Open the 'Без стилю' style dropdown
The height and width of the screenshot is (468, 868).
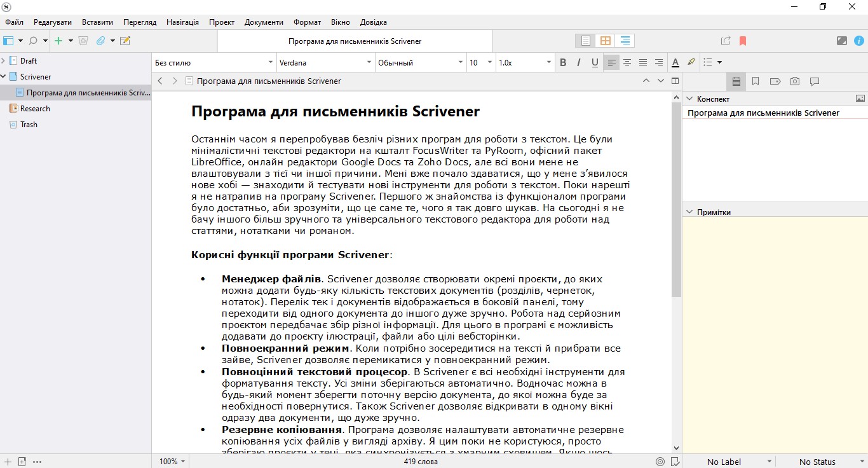(x=214, y=62)
